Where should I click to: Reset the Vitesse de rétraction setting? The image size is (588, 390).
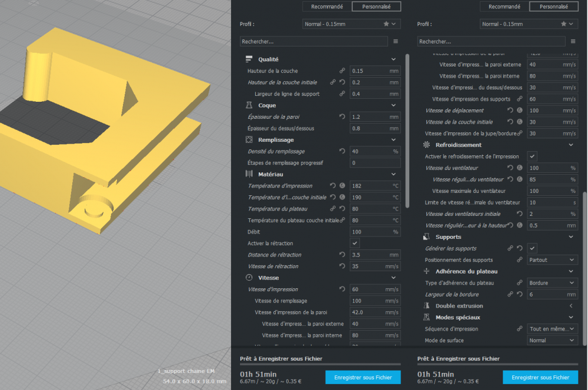pos(342,266)
